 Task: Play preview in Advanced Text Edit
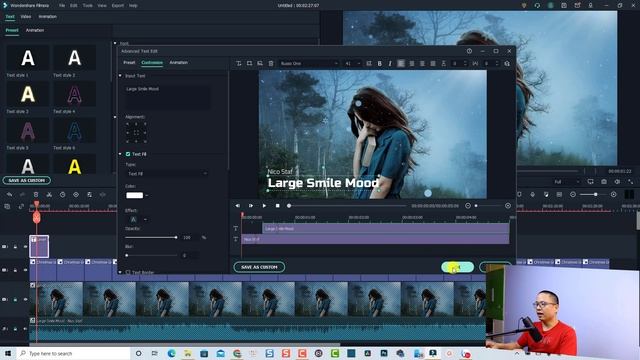click(x=264, y=206)
